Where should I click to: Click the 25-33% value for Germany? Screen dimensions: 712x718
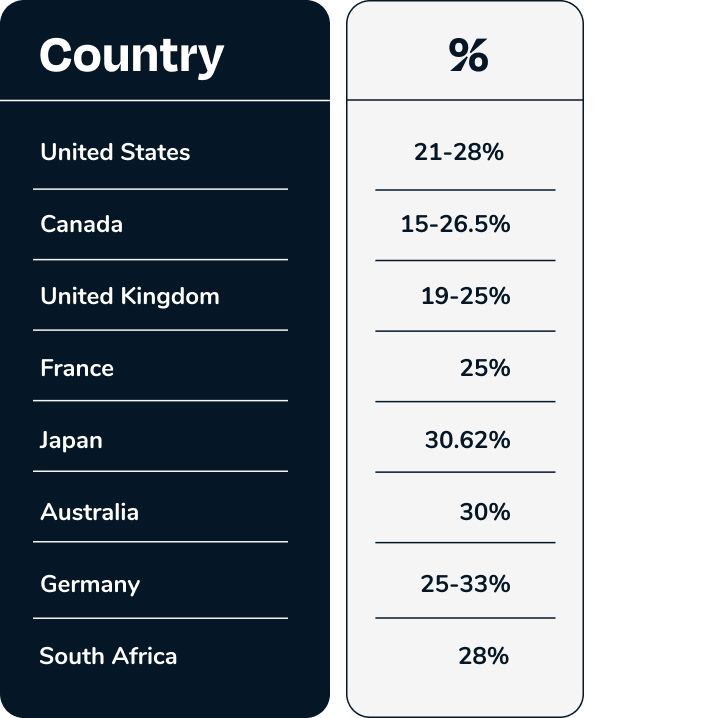(x=465, y=584)
